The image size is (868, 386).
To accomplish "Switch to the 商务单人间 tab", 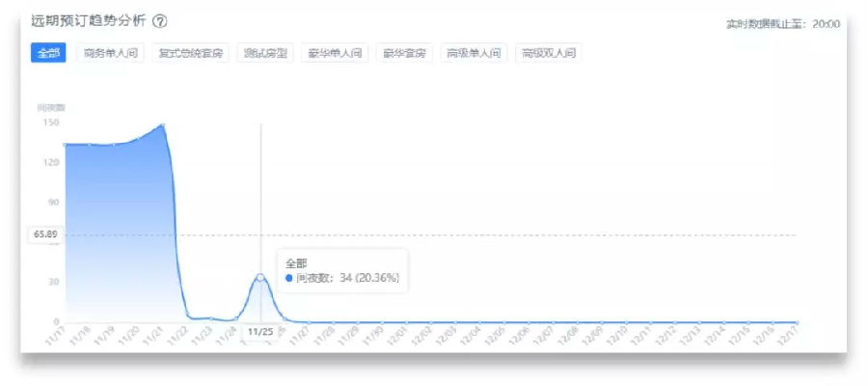I will (x=110, y=53).
